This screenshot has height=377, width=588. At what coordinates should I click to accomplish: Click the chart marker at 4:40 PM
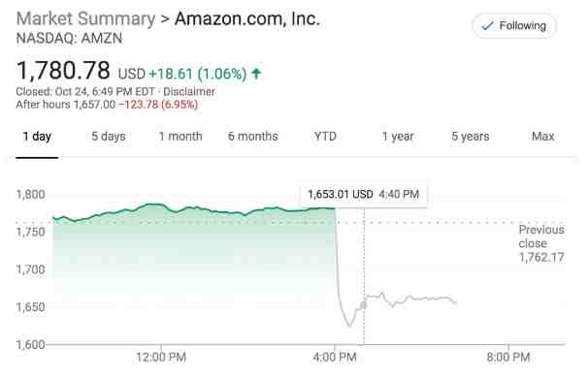pos(363,305)
